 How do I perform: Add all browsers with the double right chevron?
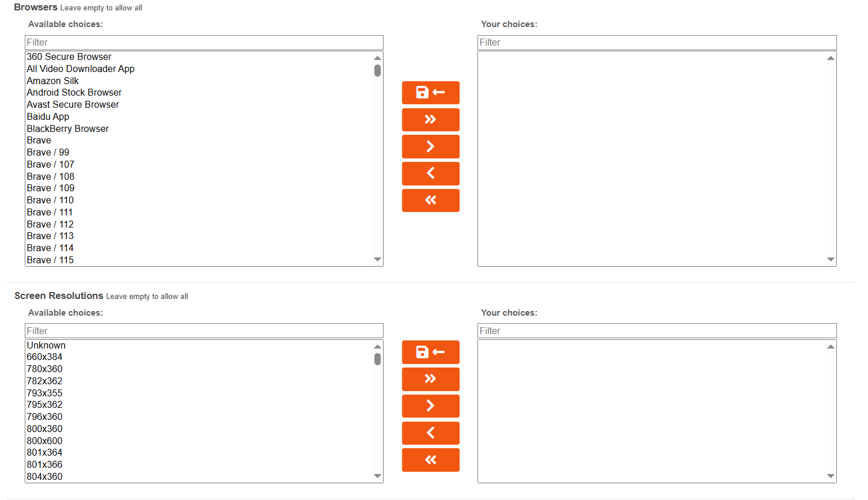430,120
